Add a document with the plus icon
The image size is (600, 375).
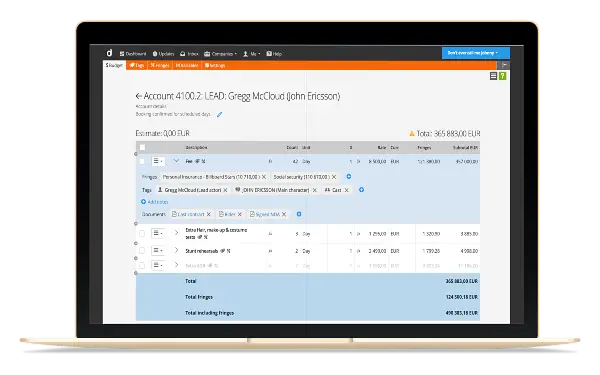click(x=299, y=214)
